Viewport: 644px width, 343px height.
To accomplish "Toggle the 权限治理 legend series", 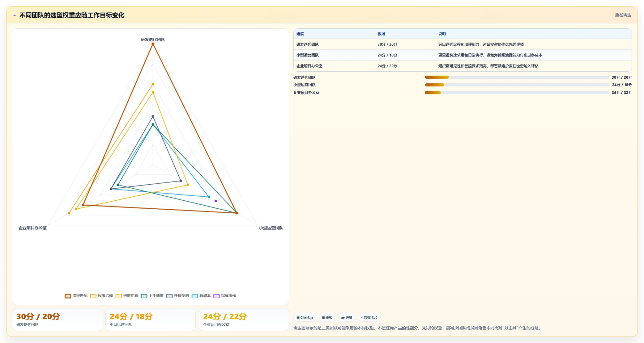I will (x=101, y=296).
